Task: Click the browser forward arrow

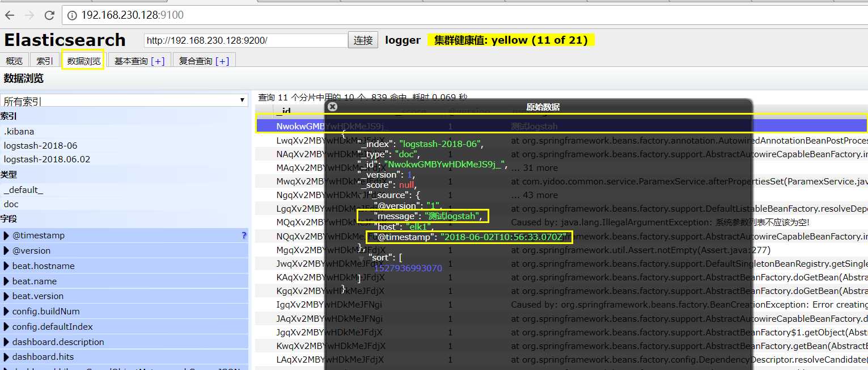Action: pyautogui.click(x=30, y=15)
